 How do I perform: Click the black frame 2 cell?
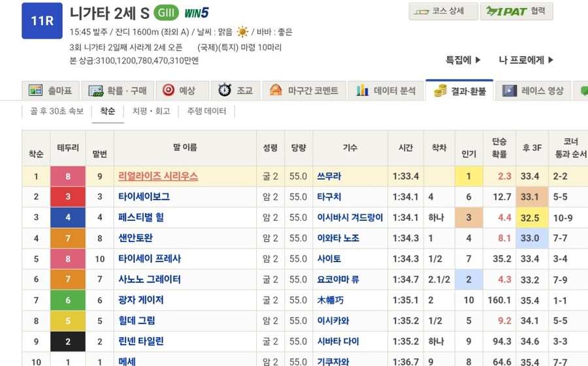pos(68,341)
